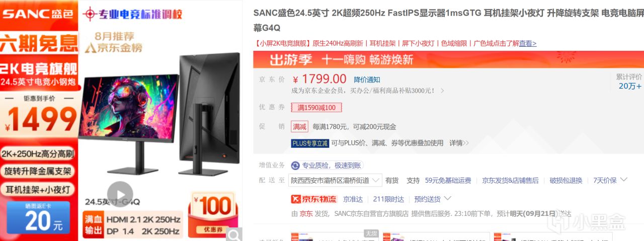Click the SANC brand logo in banner
644x241 pixels.
pyautogui.click(x=39, y=14)
